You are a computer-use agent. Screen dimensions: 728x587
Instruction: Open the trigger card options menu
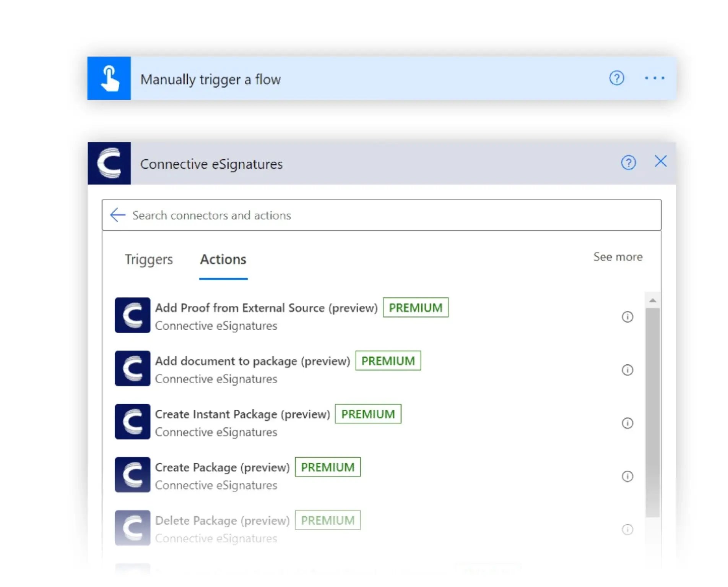click(655, 78)
